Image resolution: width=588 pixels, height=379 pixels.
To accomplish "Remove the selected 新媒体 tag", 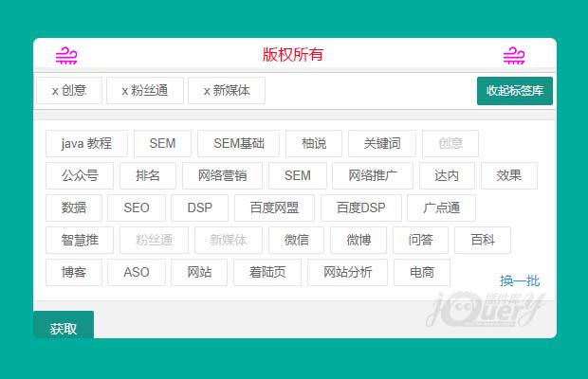I will pos(226,91).
